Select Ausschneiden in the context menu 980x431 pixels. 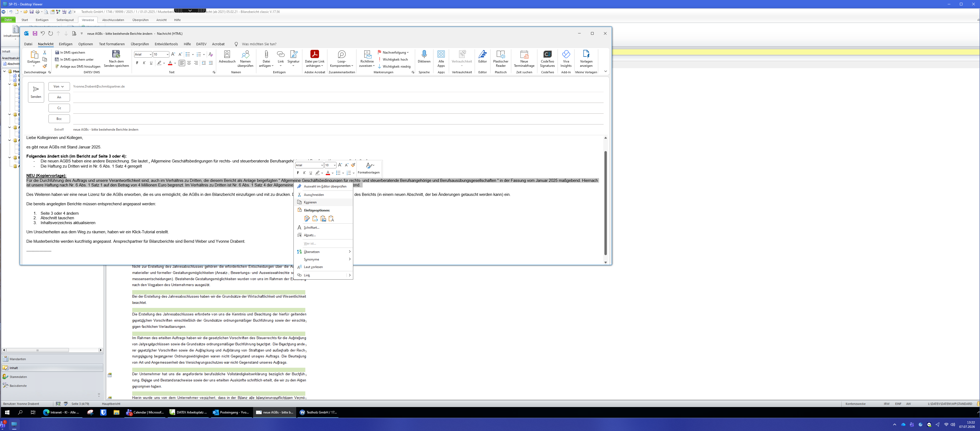tap(324, 194)
